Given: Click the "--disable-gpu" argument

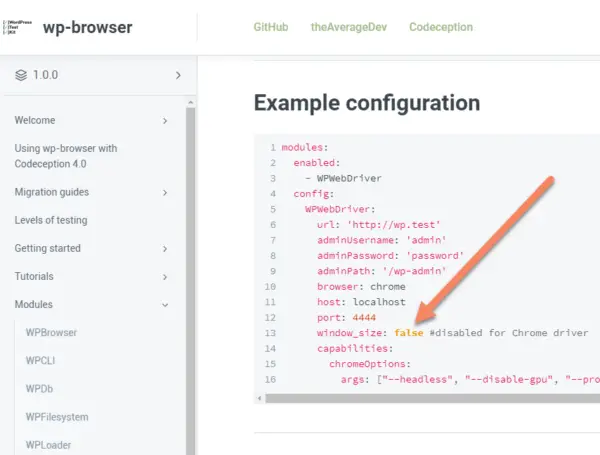Looking at the screenshot, I should coord(509,380).
